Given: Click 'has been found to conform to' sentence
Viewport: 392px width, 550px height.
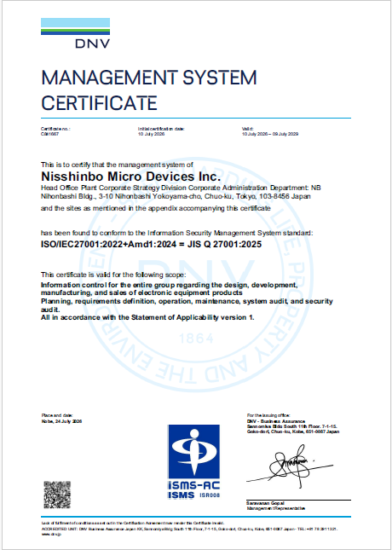Looking at the screenshot, I should 177,233.
